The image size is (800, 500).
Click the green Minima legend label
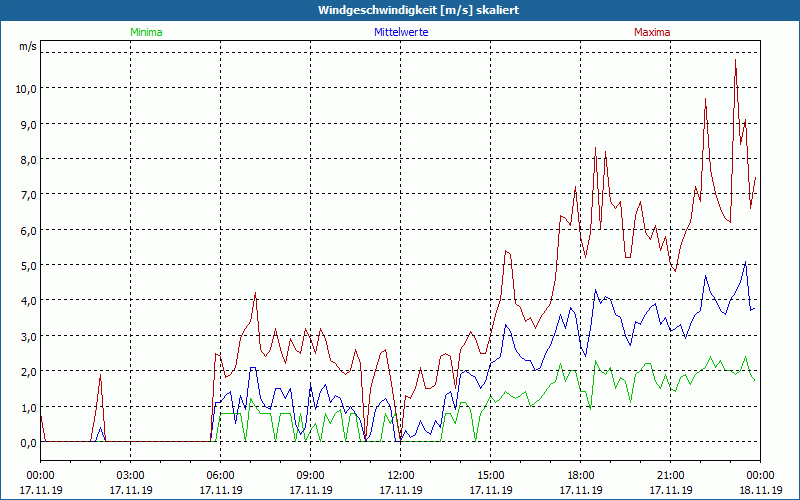pyautogui.click(x=146, y=32)
